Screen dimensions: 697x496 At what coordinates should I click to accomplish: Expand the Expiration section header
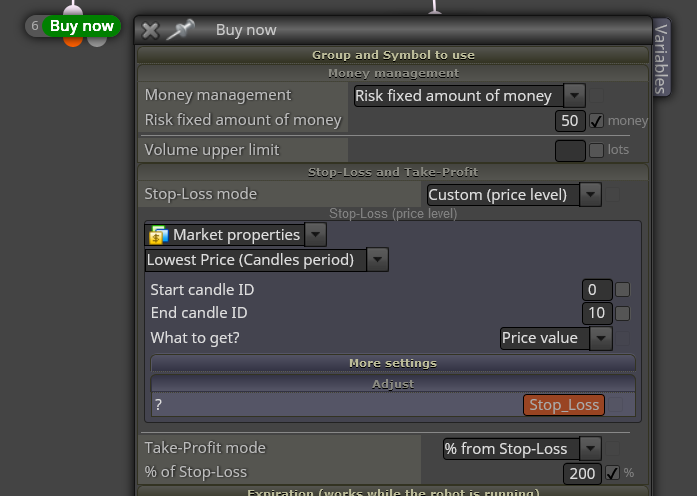[x=393, y=491]
